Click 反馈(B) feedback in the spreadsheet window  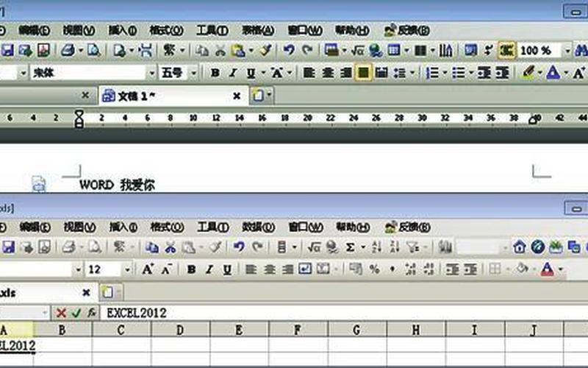[x=408, y=227]
